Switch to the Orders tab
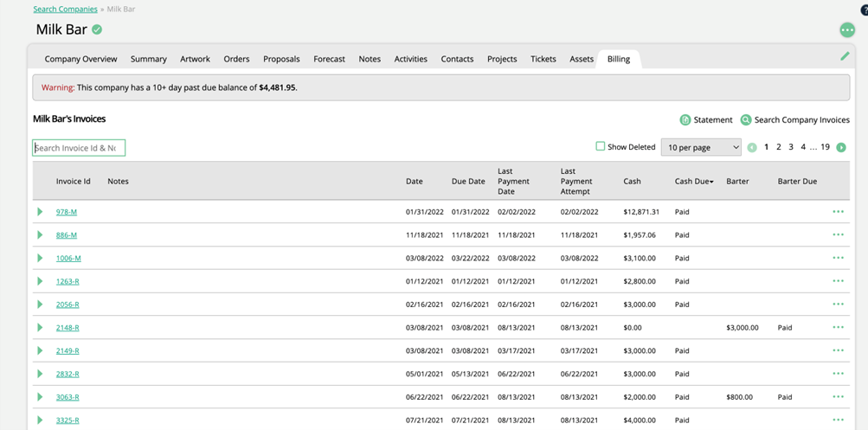The image size is (868, 430). coord(236,59)
